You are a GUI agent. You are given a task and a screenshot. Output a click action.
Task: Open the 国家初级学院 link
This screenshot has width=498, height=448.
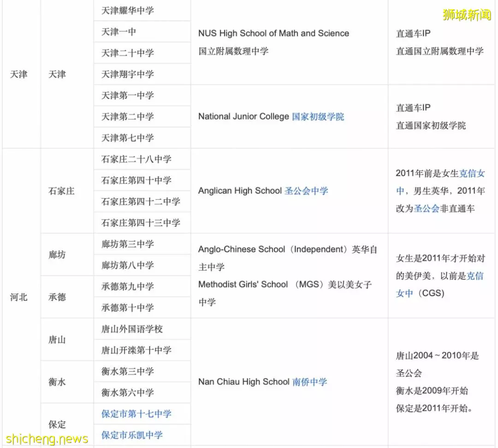tap(318, 117)
